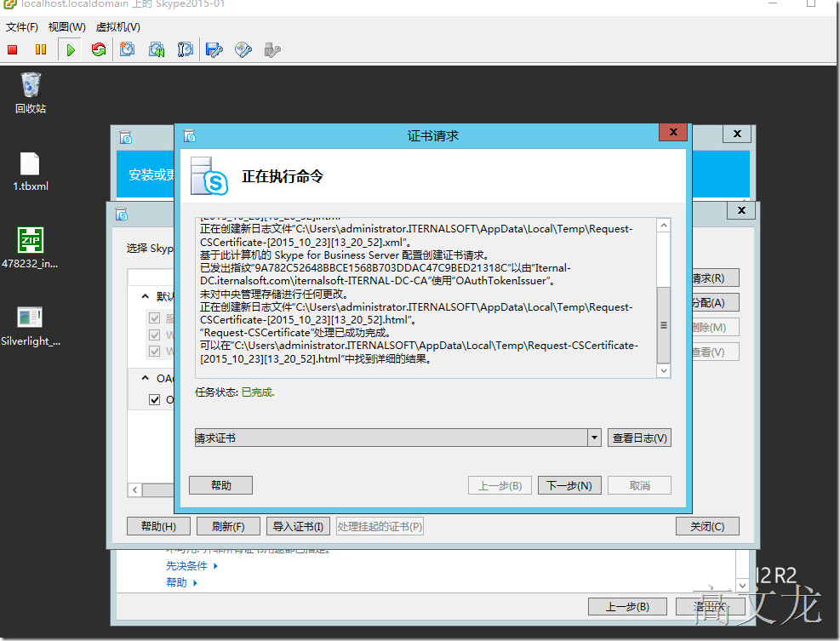Click the red Stop VM toolbar icon
Screen dimensions: 840x641
12,50
